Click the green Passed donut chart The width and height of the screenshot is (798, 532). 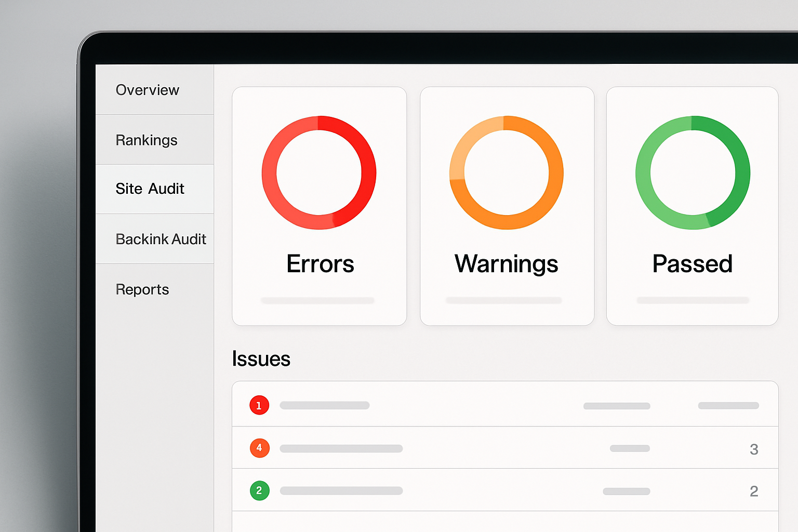click(x=693, y=172)
